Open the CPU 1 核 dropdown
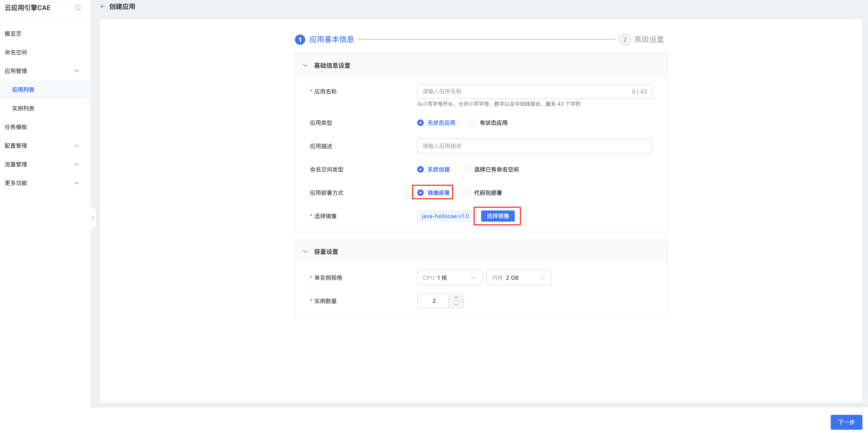Screen dimensions: 868x433 coord(449,278)
